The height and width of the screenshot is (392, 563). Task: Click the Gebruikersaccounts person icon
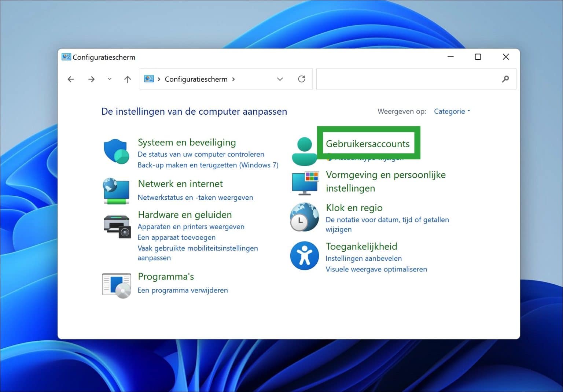(x=304, y=150)
